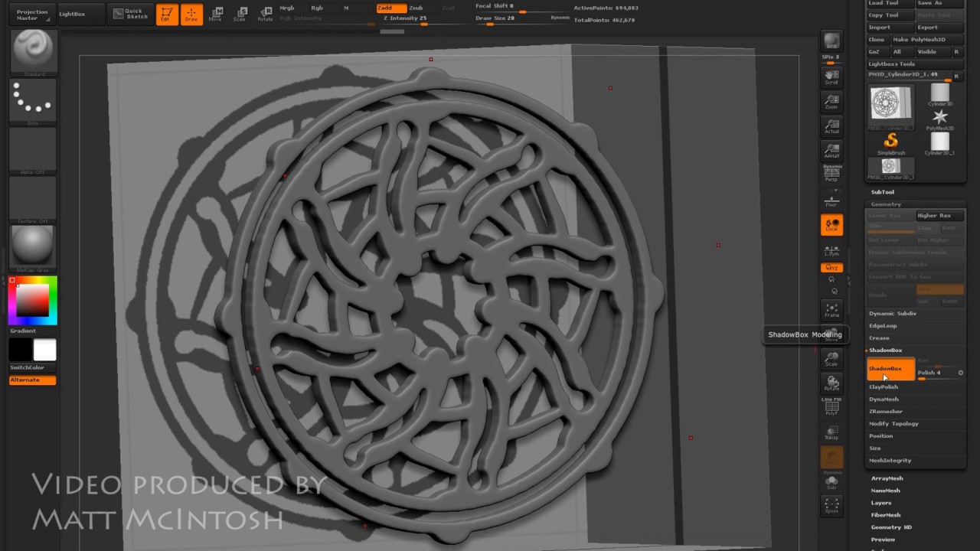Expand the Crease subsection

tap(879, 338)
